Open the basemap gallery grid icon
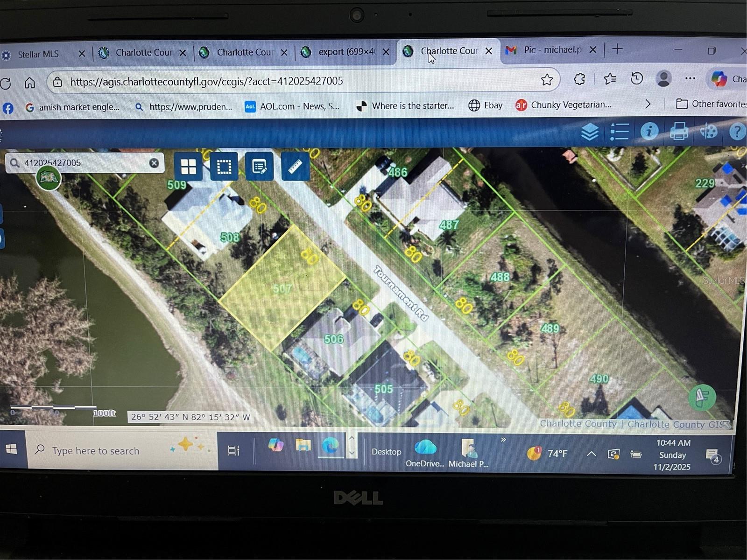The height and width of the screenshot is (560, 747). [x=188, y=166]
